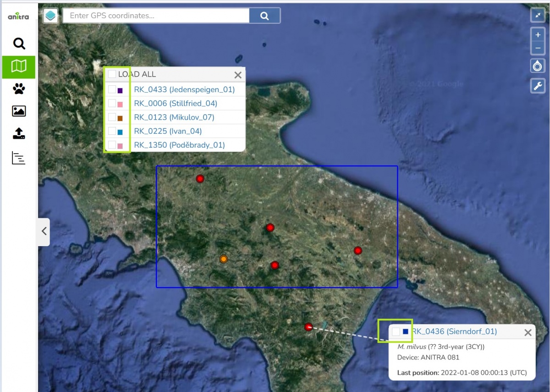Select the map view icon
The image size is (550, 392).
(x=18, y=66)
